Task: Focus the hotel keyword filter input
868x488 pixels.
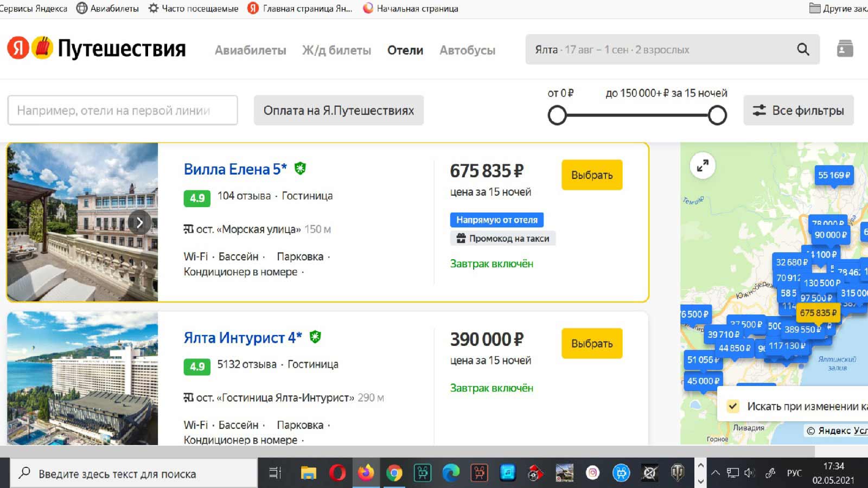Action: tap(123, 111)
